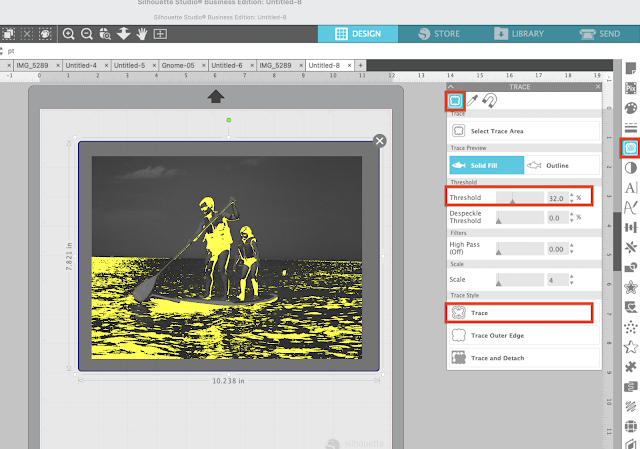This screenshot has width=640, height=449.
Task: Click the Select All toolbar icon
Action: click(x=9, y=34)
